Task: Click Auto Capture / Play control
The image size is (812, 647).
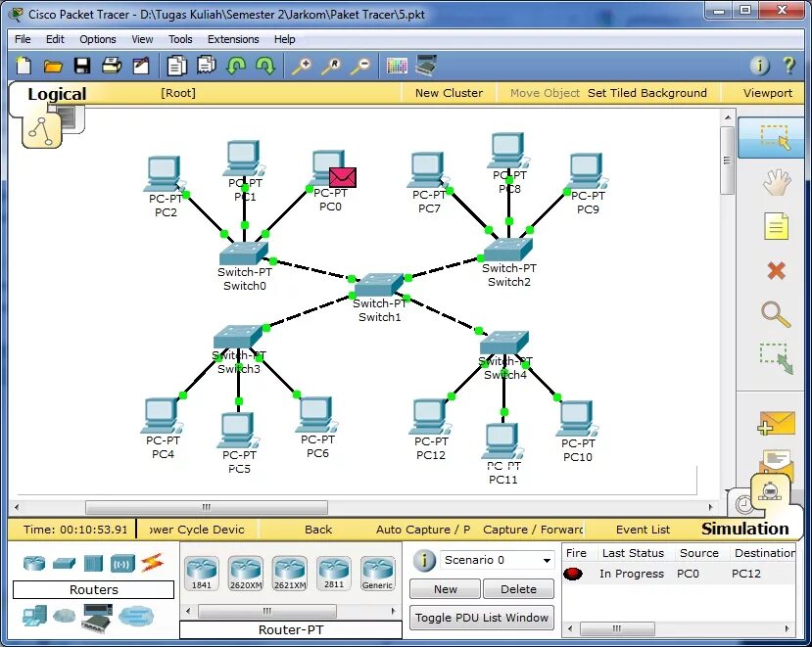Action: (422, 530)
